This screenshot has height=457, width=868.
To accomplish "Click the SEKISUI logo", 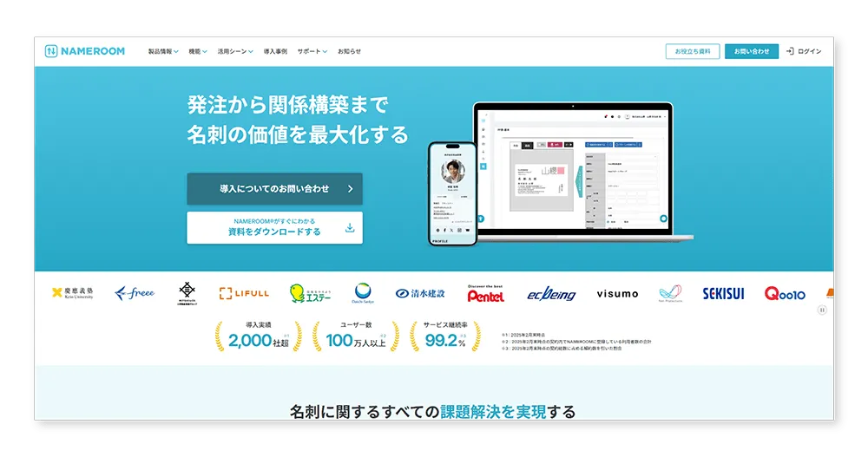I will 724,294.
